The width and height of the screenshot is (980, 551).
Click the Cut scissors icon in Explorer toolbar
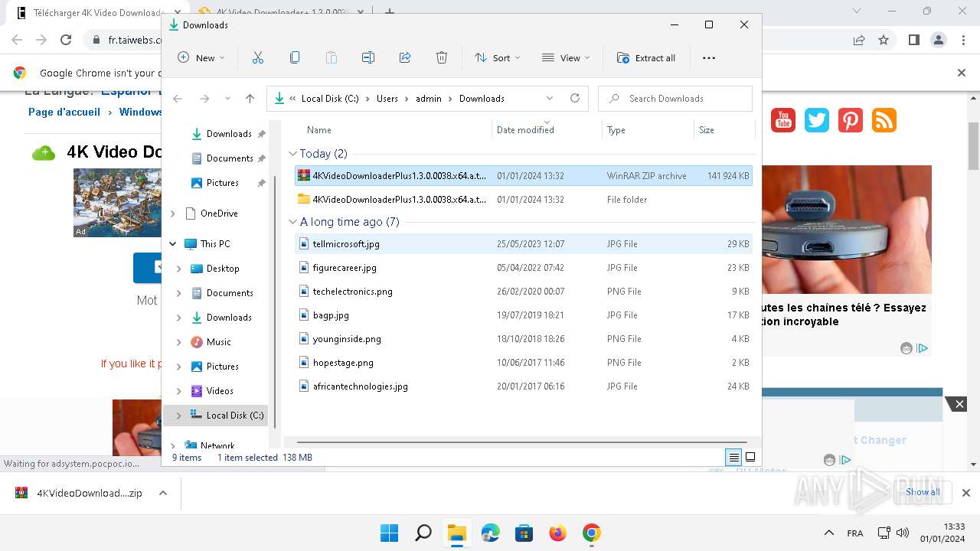[257, 57]
